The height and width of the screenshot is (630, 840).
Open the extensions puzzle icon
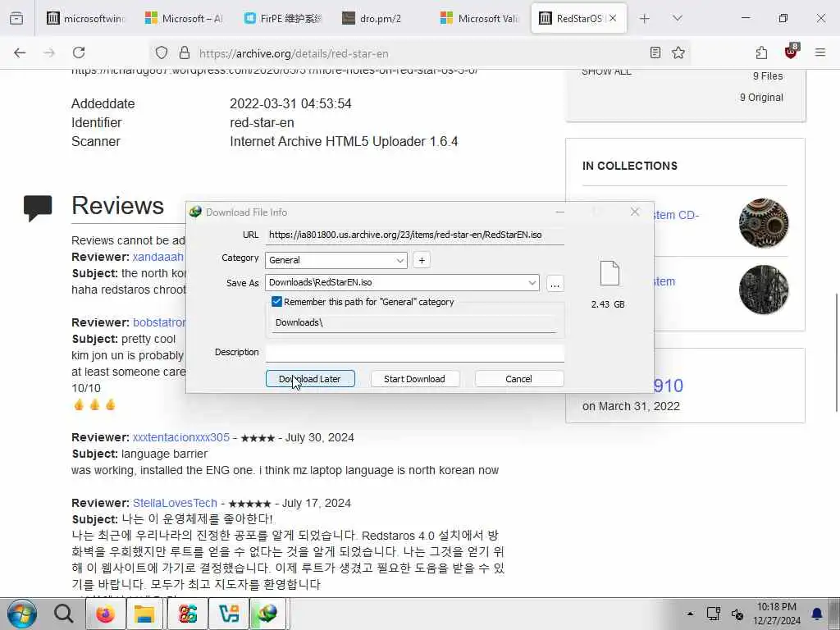761,52
